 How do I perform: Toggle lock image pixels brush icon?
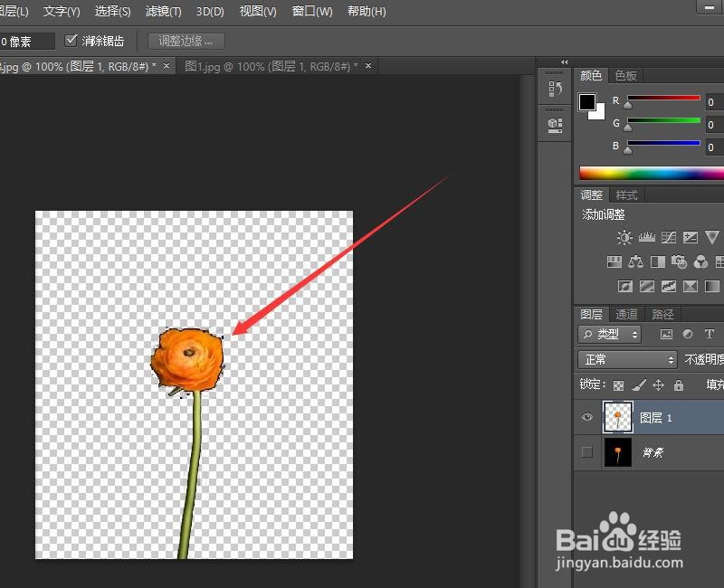(x=639, y=384)
